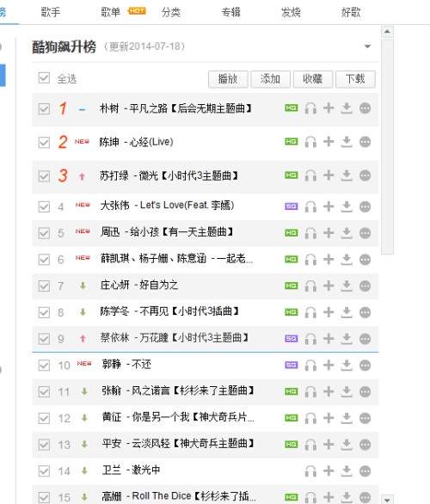Switch to the 歌单 tab
Image resolution: width=430 pixels, height=504 pixels.
(x=111, y=12)
